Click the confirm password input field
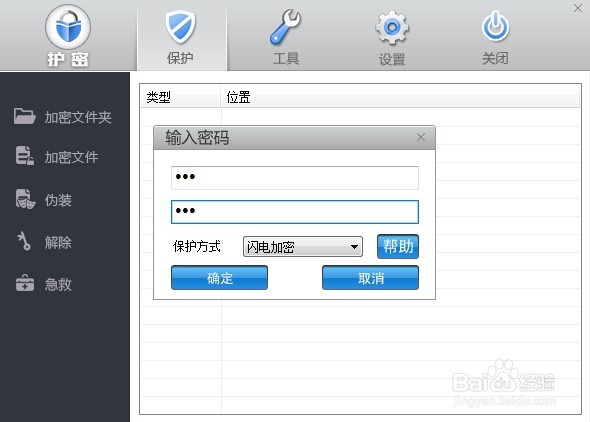 [295, 212]
